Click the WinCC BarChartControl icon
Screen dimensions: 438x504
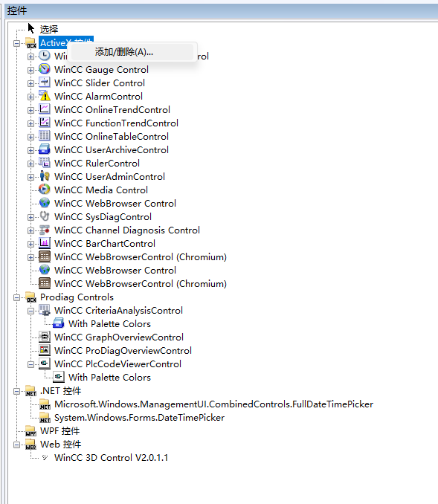(45, 243)
